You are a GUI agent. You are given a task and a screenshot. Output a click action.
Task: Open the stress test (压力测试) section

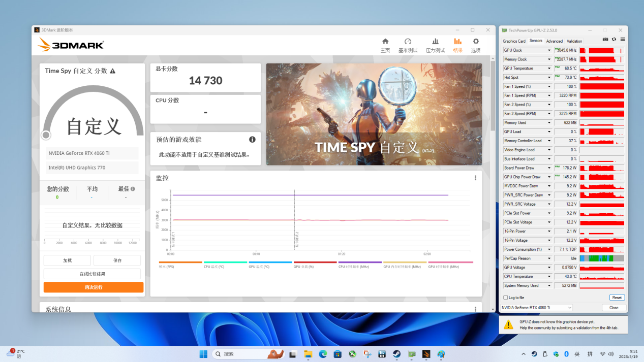tap(435, 45)
